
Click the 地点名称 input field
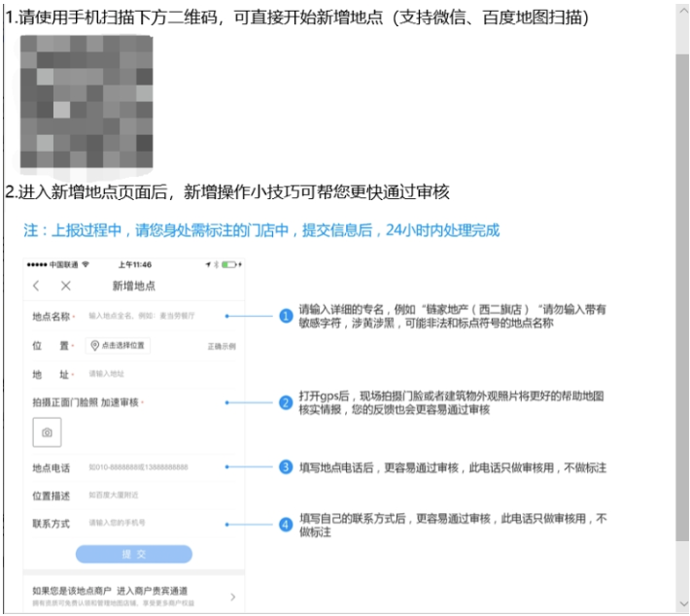(142, 316)
